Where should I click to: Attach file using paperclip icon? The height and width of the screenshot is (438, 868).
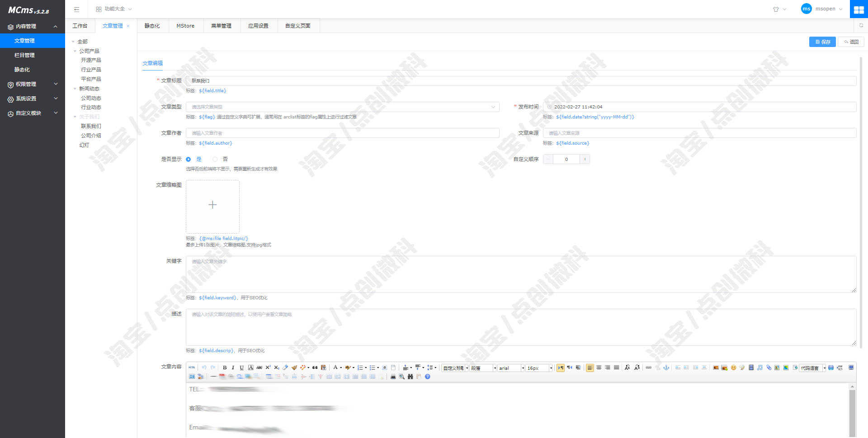click(x=769, y=367)
